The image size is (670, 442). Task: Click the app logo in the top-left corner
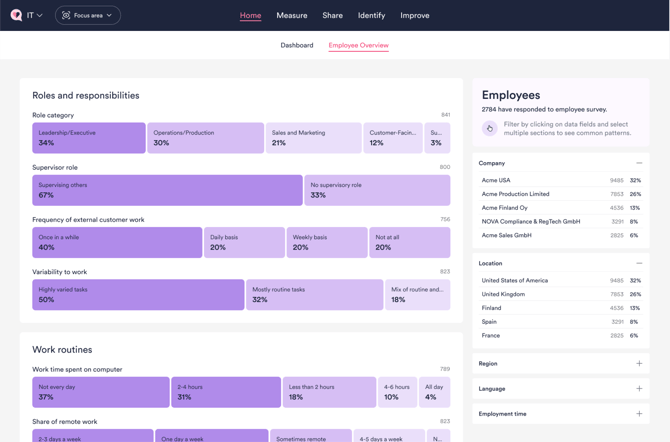[16, 15]
